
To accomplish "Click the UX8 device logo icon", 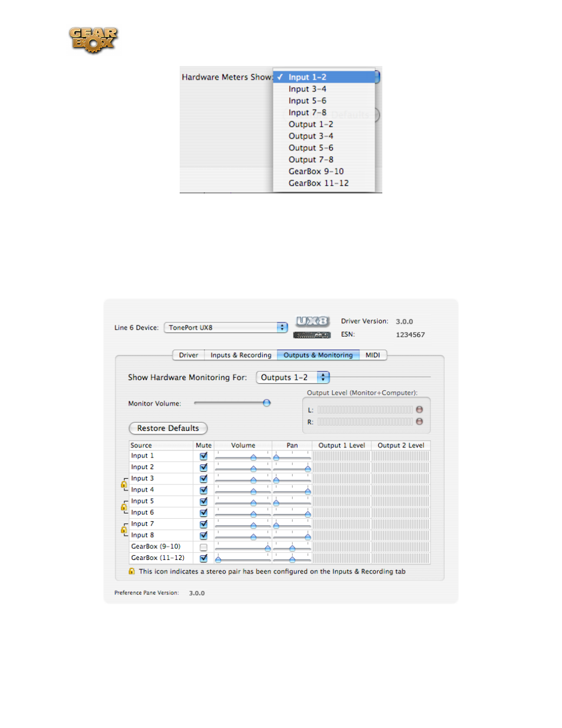I will click(312, 321).
